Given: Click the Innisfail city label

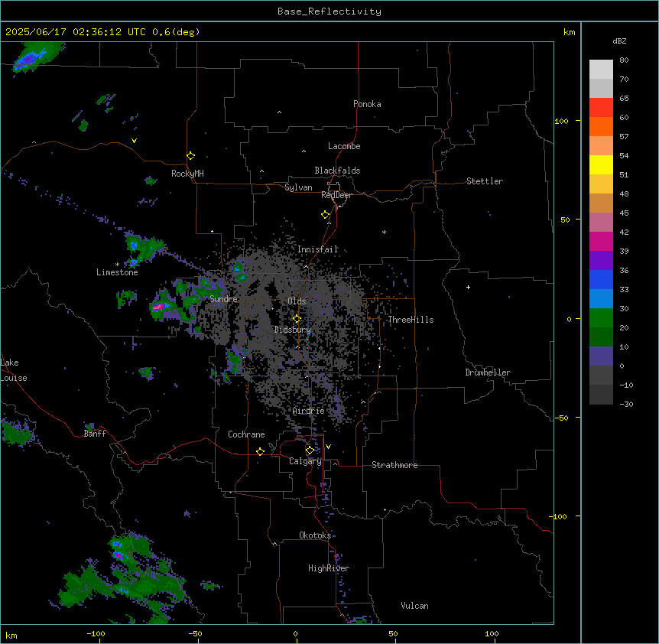Looking at the screenshot, I should click(x=318, y=249).
